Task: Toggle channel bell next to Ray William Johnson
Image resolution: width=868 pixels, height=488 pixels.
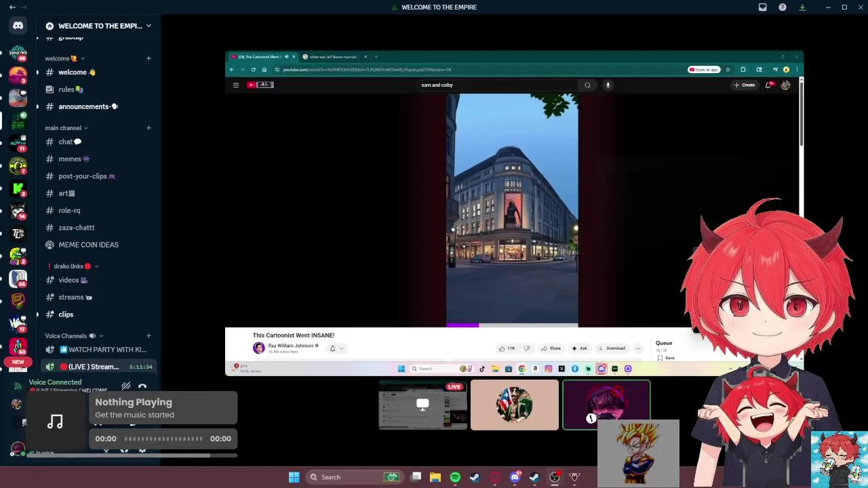Action: pos(332,348)
